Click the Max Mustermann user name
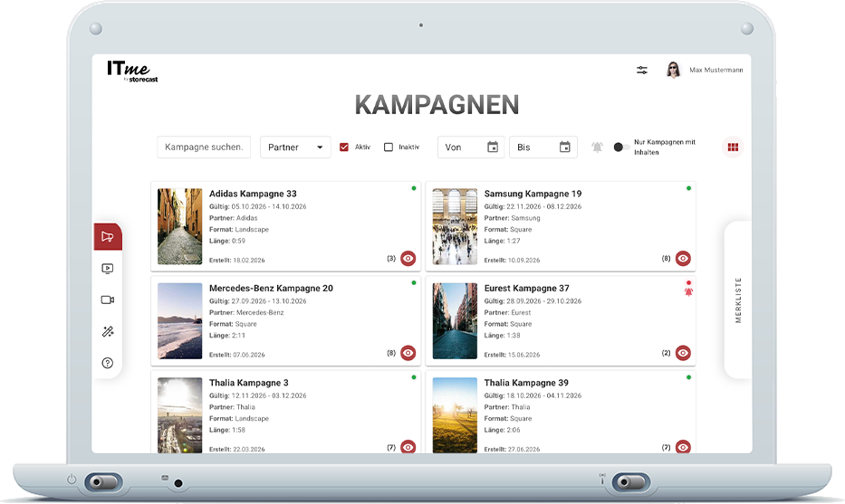The height and width of the screenshot is (504, 845). [x=715, y=70]
